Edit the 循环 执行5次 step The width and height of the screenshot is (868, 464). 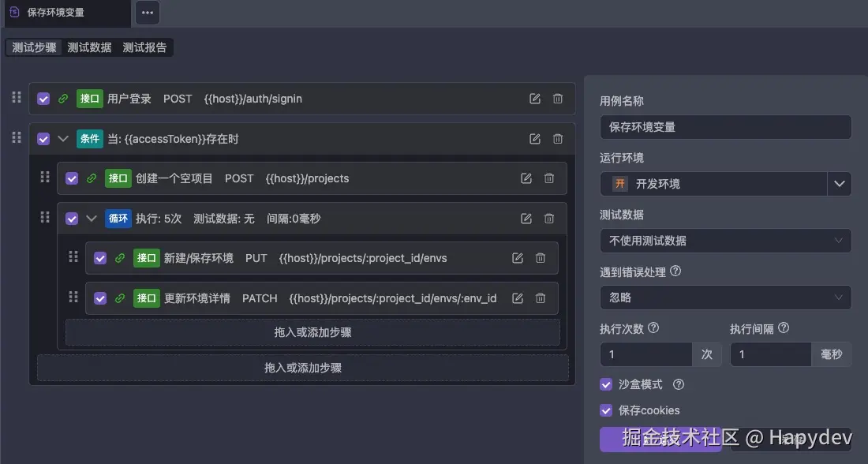[x=526, y=219]
